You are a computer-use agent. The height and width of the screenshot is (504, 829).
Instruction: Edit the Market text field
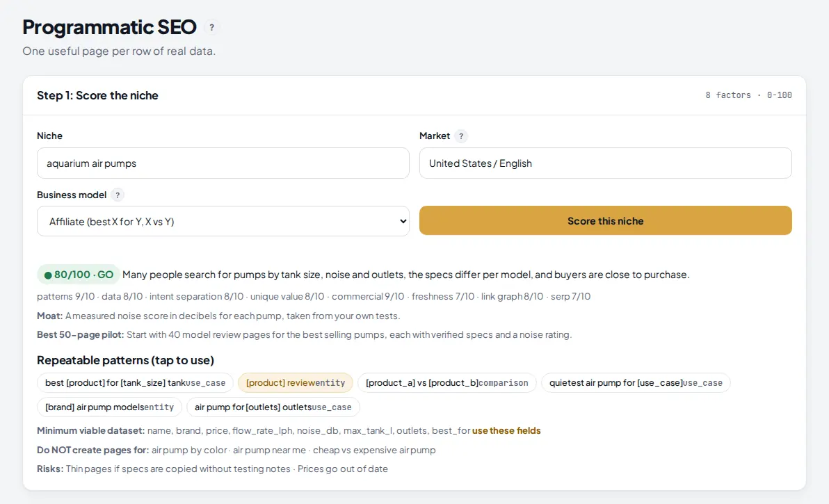(x=605, y=163)
